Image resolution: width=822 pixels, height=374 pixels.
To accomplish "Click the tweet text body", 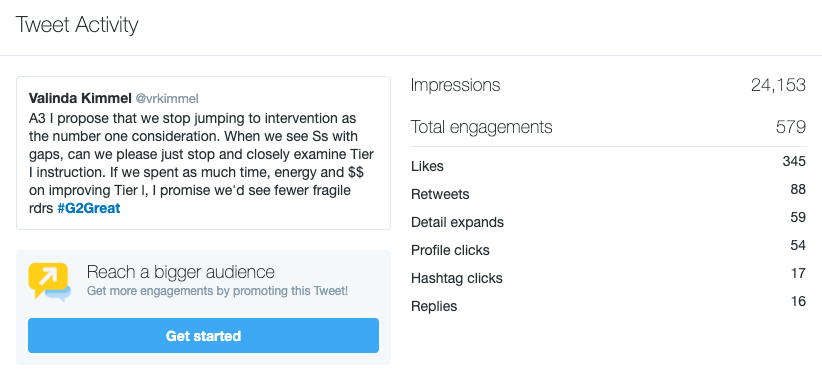I will pos(201,163).
